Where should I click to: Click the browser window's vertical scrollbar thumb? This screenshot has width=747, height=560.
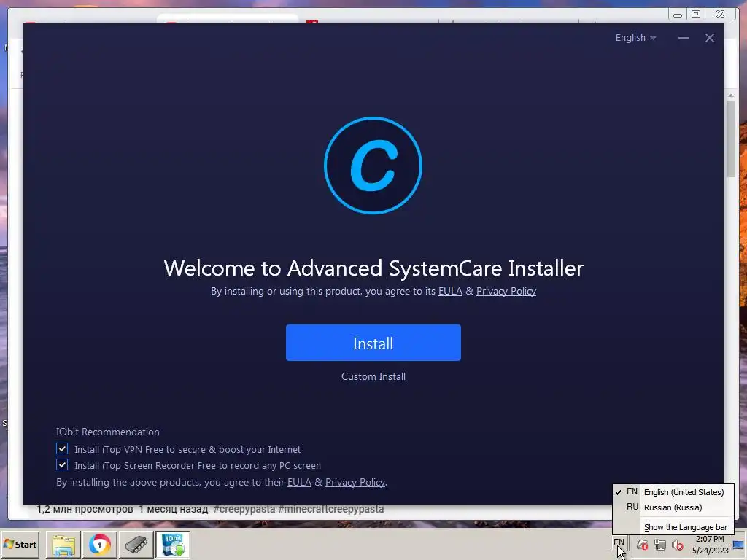731,139
